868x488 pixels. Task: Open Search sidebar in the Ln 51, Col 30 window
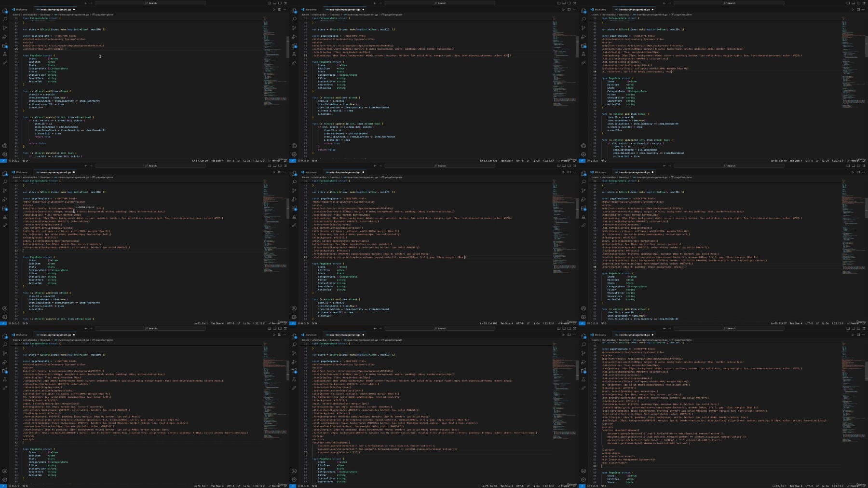click(x=5, y=19)
